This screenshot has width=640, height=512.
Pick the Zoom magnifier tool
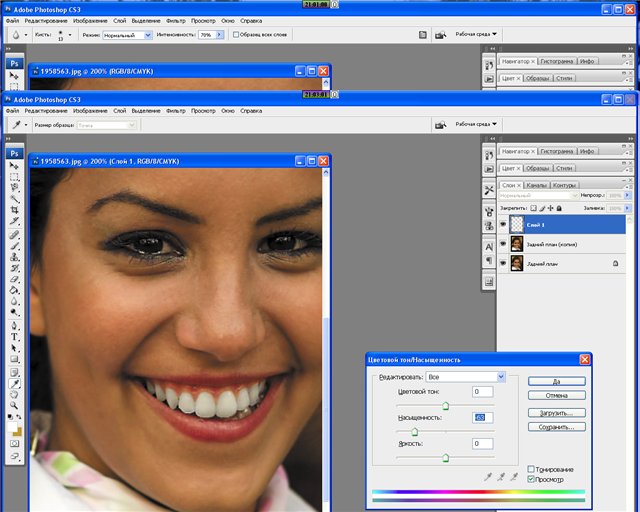(15, 407)
